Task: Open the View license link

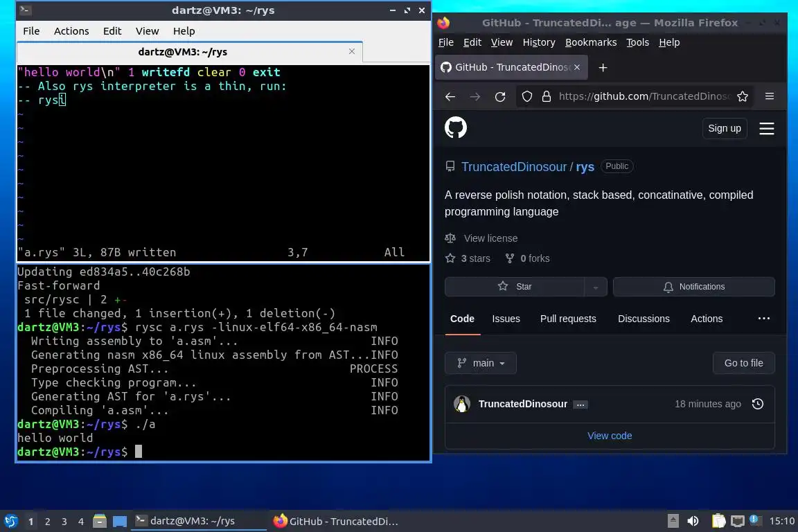Action: (x=490, y=238)
